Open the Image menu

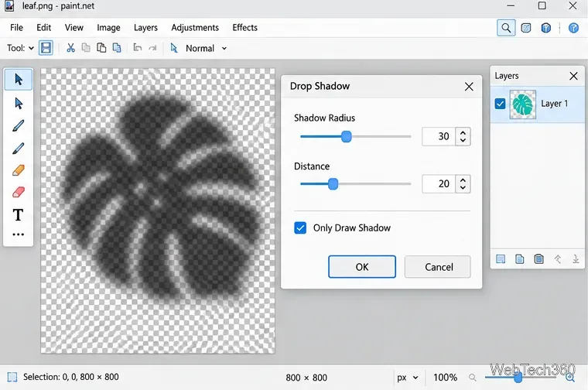point(108,28)
